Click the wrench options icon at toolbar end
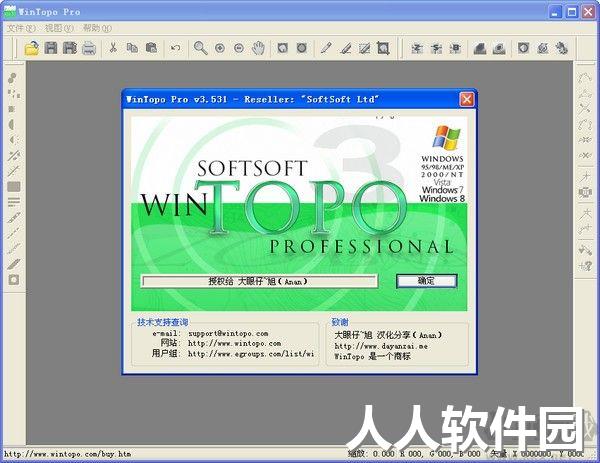Screen dimensions: 600x463 pos(561,48)
